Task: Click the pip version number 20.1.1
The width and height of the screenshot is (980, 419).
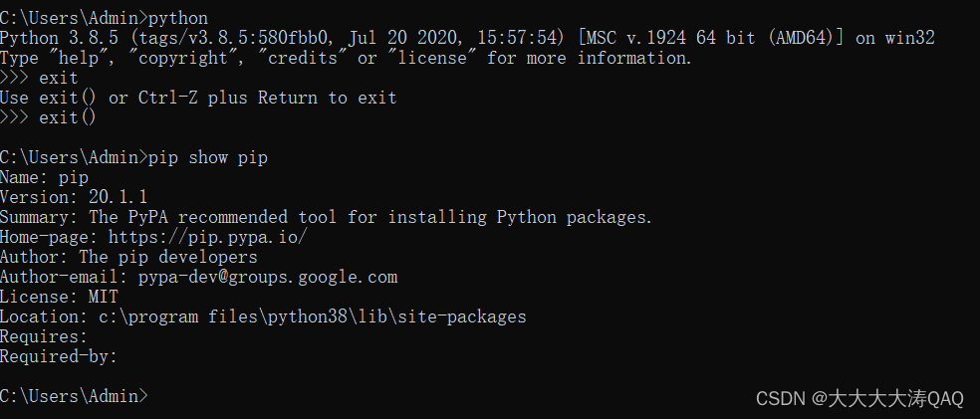Action: [x=118, y=197]
